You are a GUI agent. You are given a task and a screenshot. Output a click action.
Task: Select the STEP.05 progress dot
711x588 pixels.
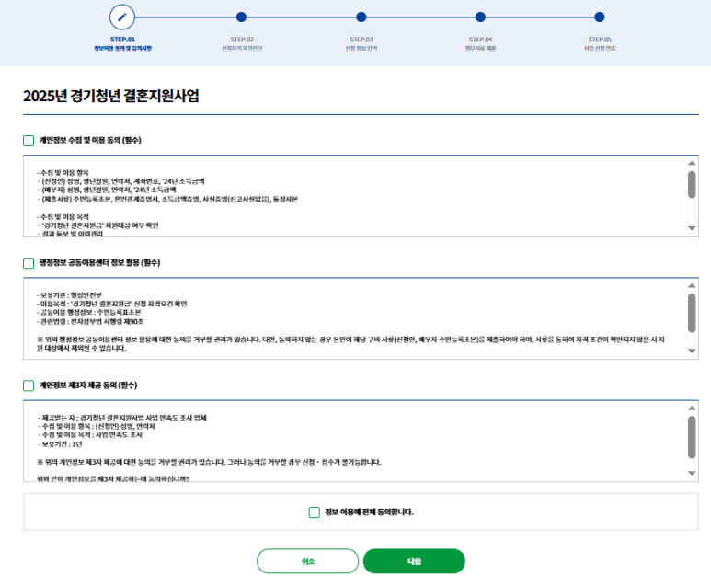[x=600, y=17]
